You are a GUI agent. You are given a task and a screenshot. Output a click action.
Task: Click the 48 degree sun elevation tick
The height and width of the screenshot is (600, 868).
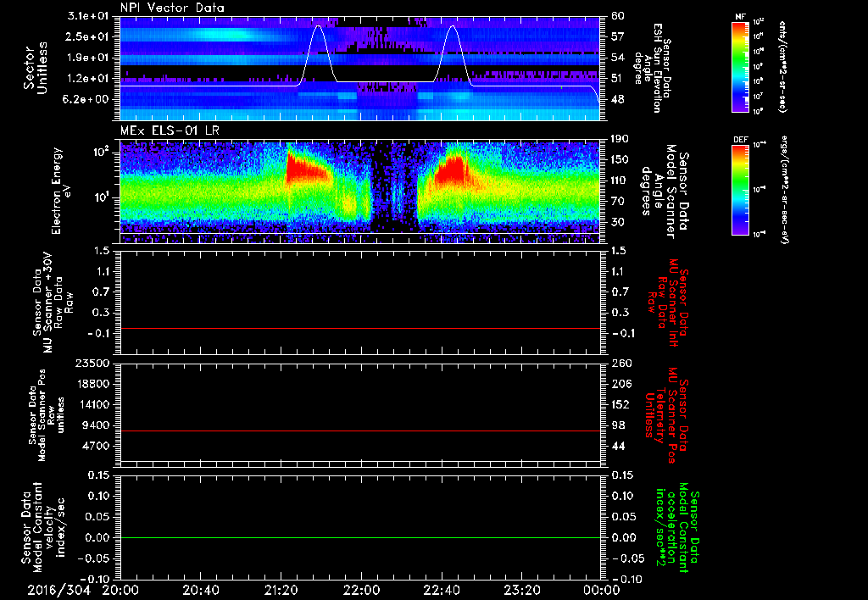click(x=618, y=99)
